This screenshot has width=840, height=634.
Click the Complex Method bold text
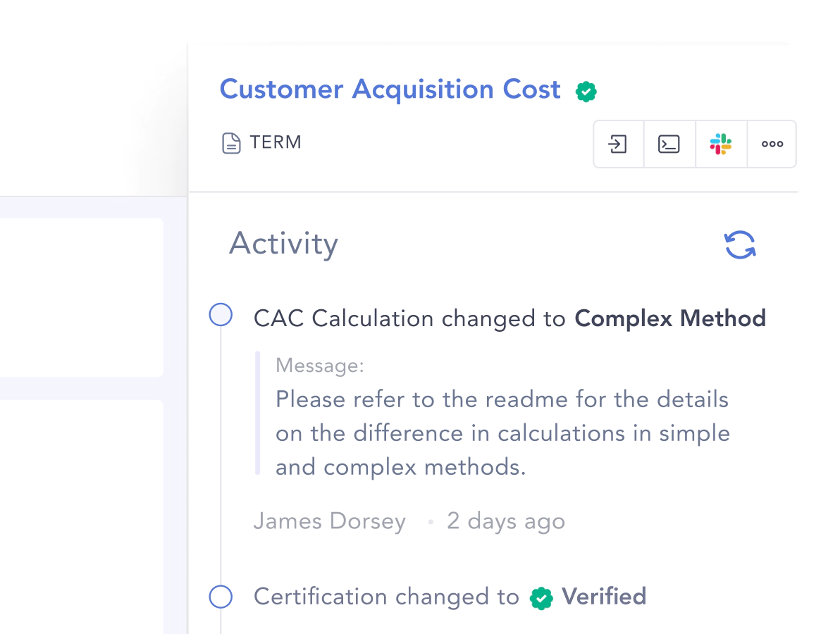pyautogui.click(x=670, y=318)
